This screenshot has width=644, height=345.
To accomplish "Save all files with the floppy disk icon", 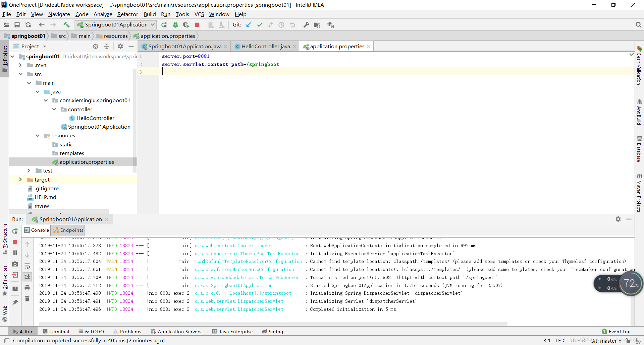I will click(x=17, y=25).
